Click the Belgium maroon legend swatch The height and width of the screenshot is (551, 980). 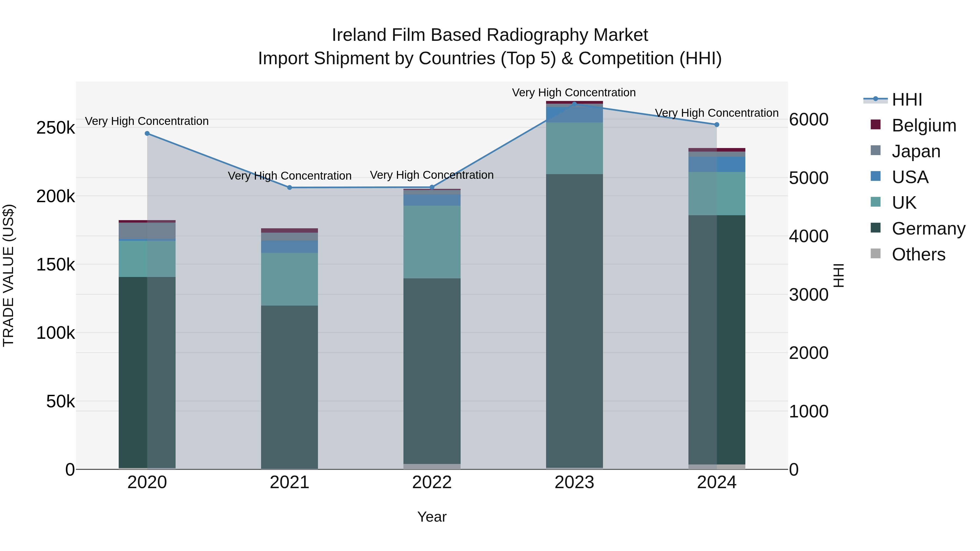pyautogui.click(x=875, y=124)
